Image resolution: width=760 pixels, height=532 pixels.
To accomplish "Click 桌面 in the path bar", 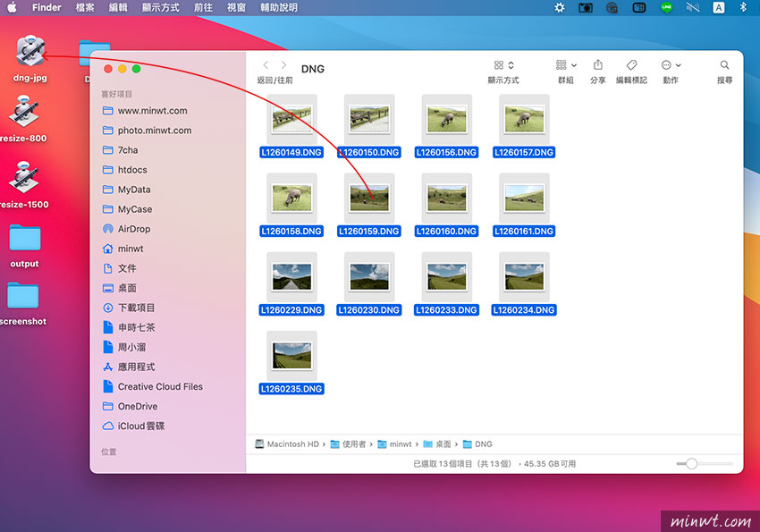I will pyautogui.click(x=437, y=443).
